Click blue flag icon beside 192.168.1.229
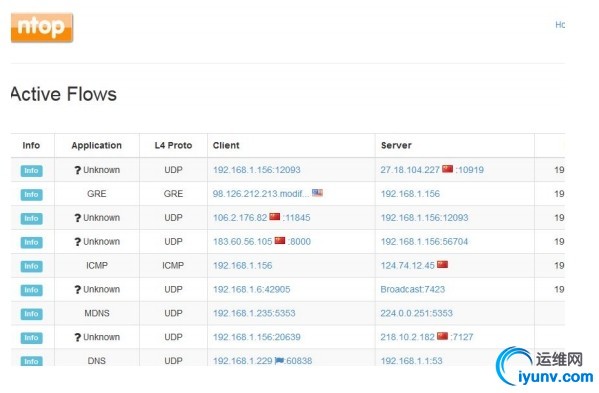599x393 pixels. [279, 360]
